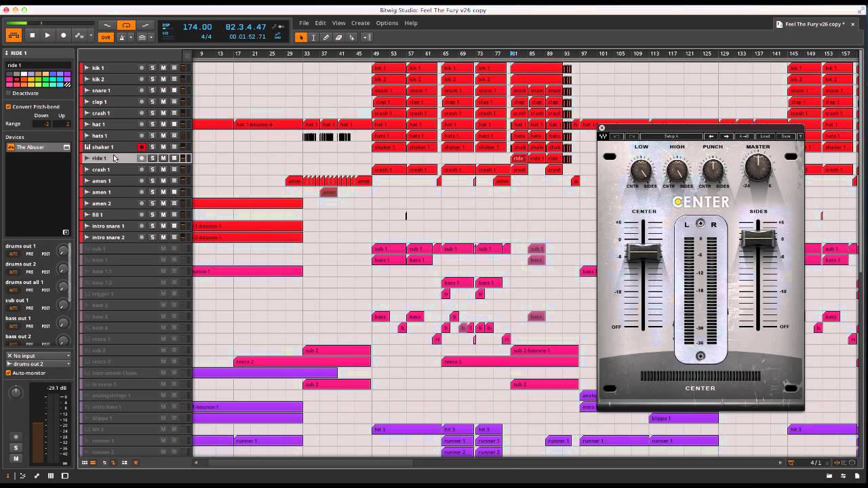This screenshot has height=488, width=868.
Task: Solo the kik 1 track
Action: pos(153,68)
